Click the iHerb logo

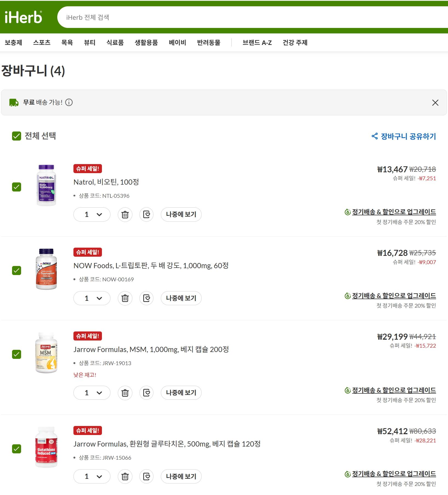coord(24,18)
